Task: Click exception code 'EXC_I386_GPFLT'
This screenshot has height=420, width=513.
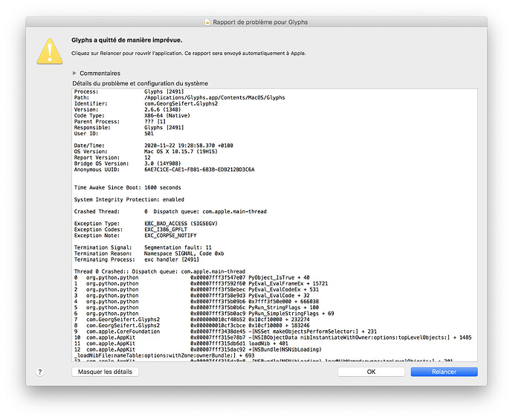Action: coord(166,230)
